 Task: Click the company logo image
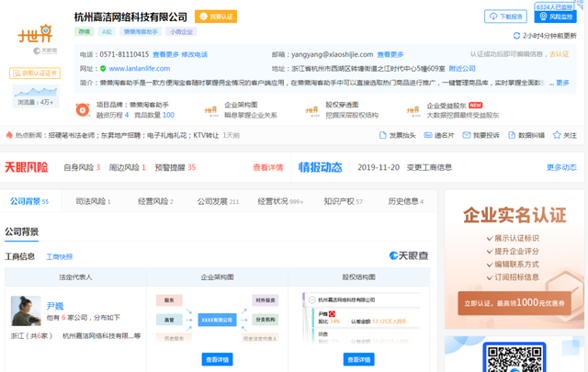point(35,33)
